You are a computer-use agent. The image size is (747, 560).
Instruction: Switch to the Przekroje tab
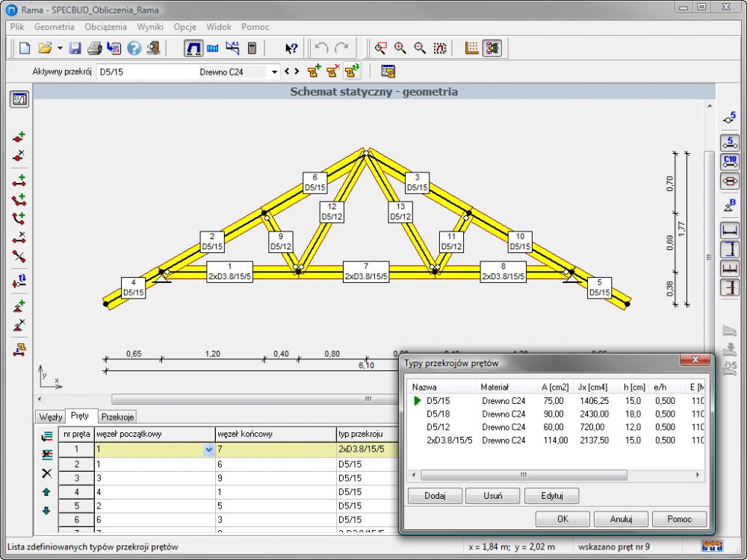click(117, 417)
